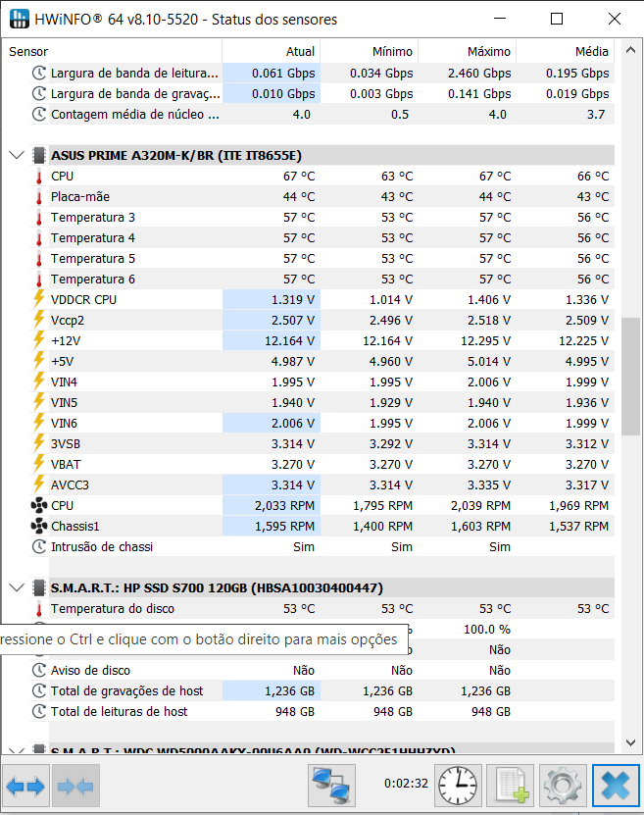Select the VIN6 sensor label

coord(64,423)
